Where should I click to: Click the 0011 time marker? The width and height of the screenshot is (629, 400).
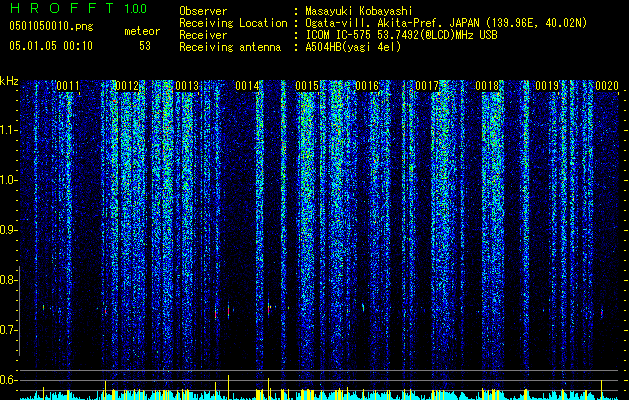(68, 86)
